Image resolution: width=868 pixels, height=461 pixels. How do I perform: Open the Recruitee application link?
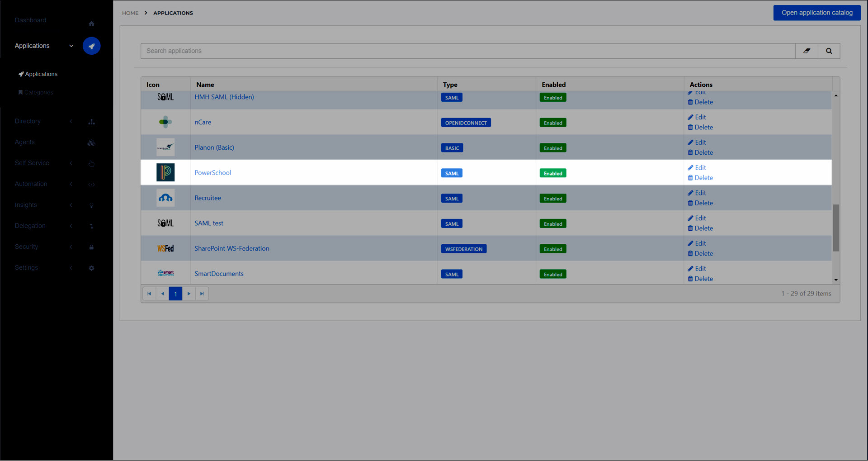(208, 198)
